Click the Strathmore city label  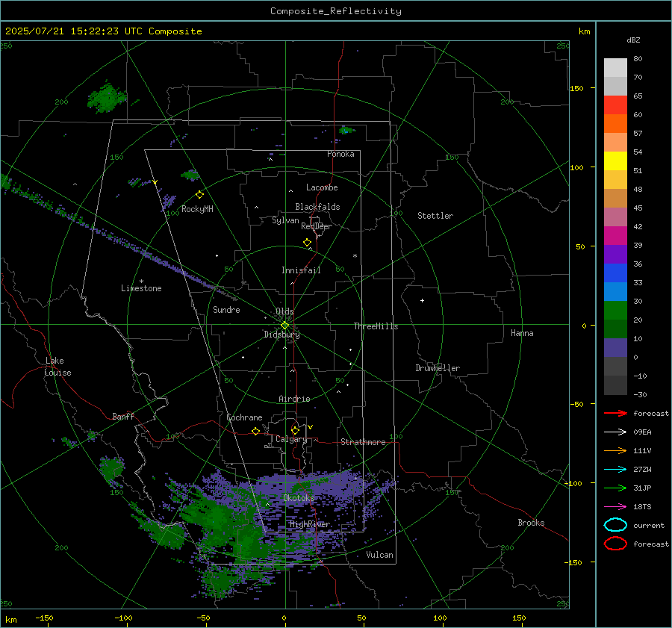tap(363, 442)
